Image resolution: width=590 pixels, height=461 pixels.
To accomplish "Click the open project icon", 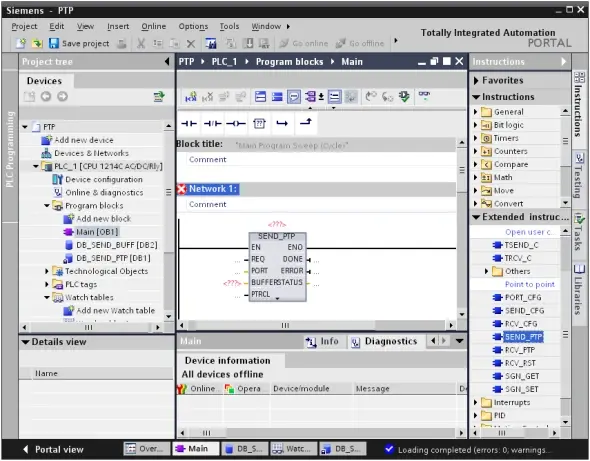I will pos(37,44).
